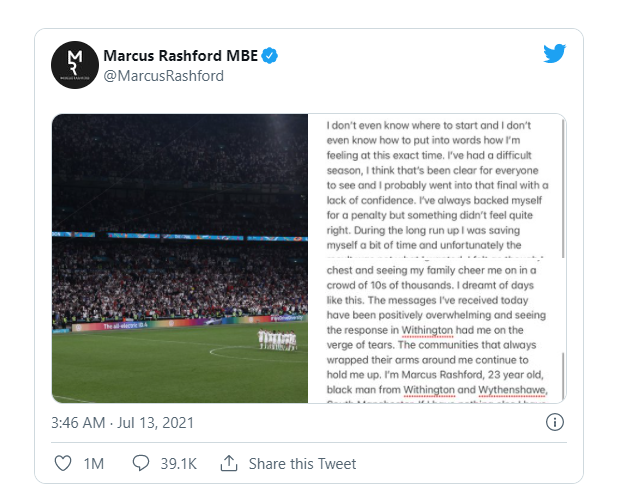The height and width of the screenshot is (498, 620).
Task: Click the Jul 13, 2021 date
Action: [162, 423]
